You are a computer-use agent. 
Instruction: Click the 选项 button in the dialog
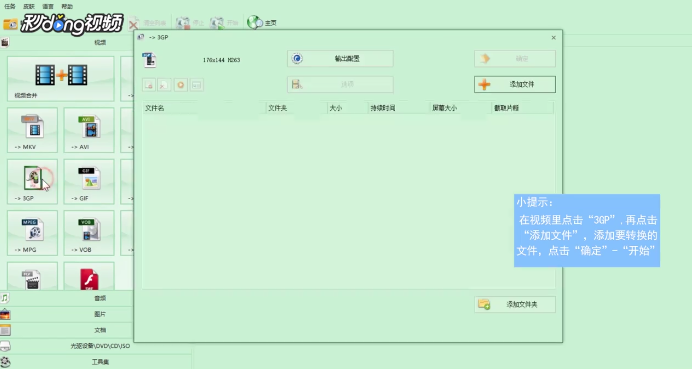tap(340, 84)
